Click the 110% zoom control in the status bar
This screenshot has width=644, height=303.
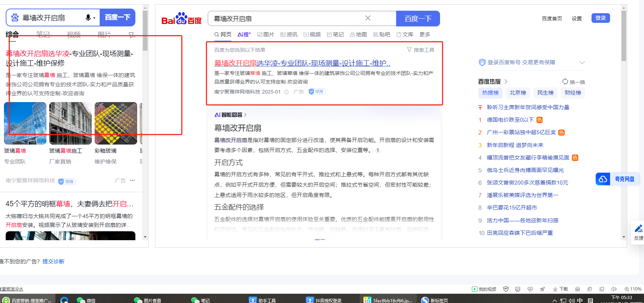click(633, 289)
